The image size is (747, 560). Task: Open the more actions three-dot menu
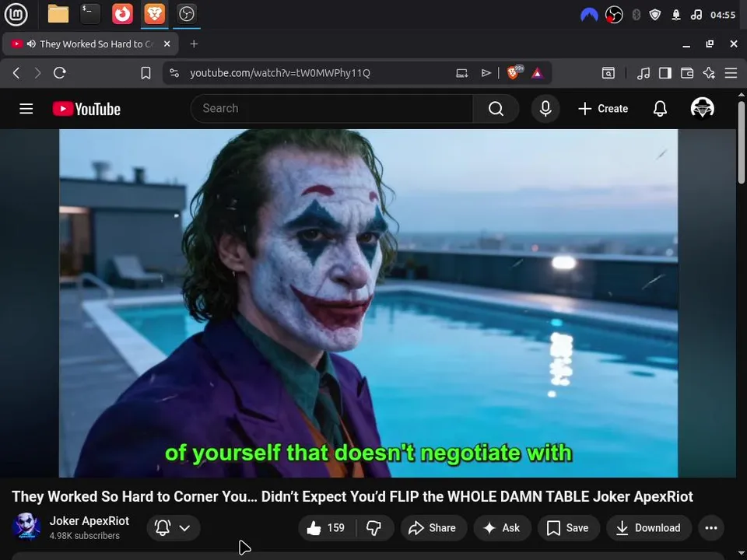710,527
